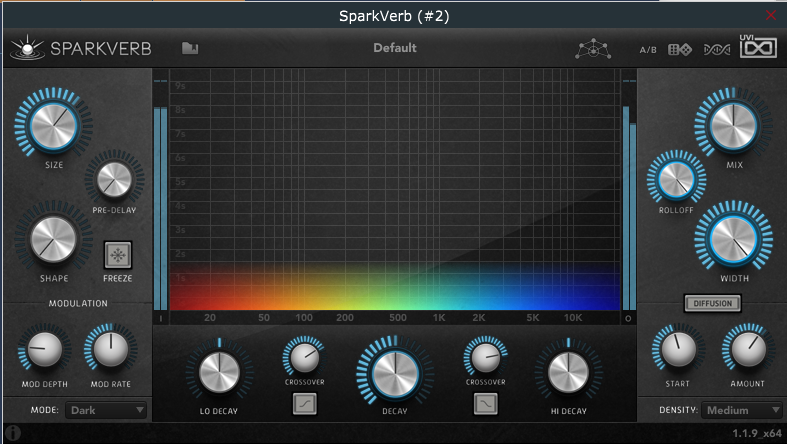787x444 pixels.
Task: Click the UVI logo icon
Action: 758,47
